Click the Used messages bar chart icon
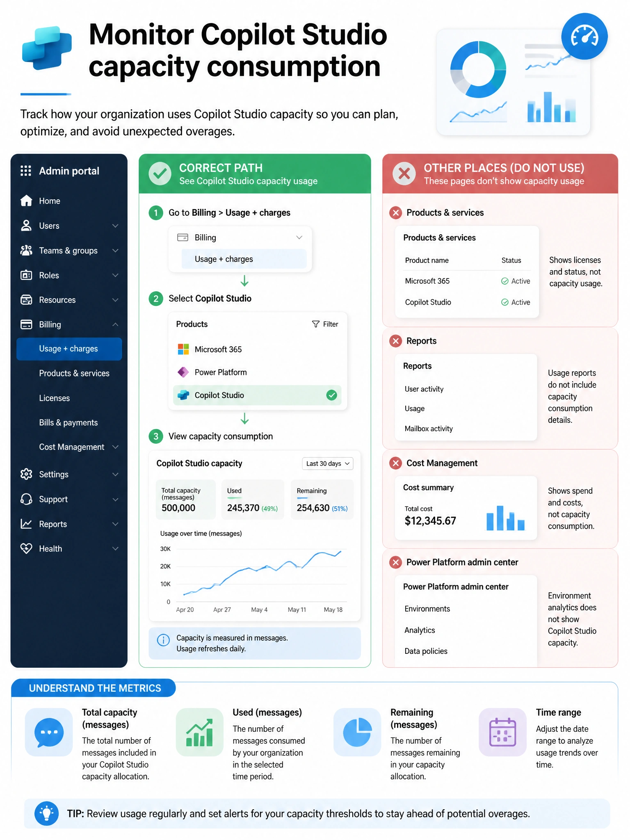630x840 pixels. tap(200, 732)
